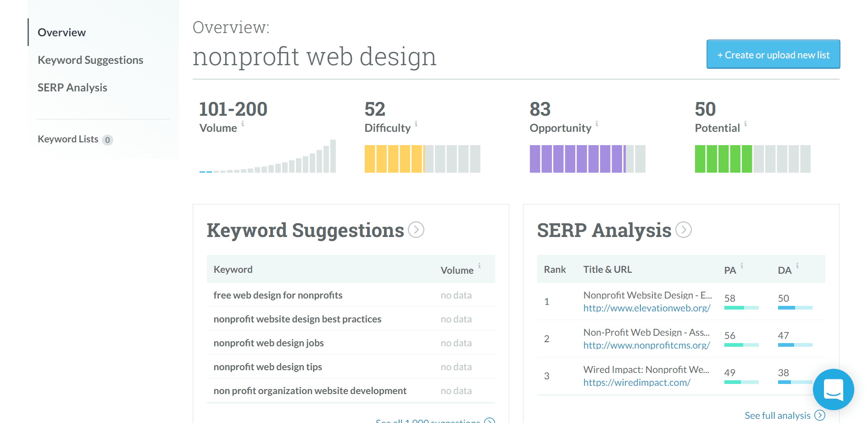Expand SERP Analysis via its circled arrow
The width and height of the screenshot is (868, 423).
click(x=683, y=231)
